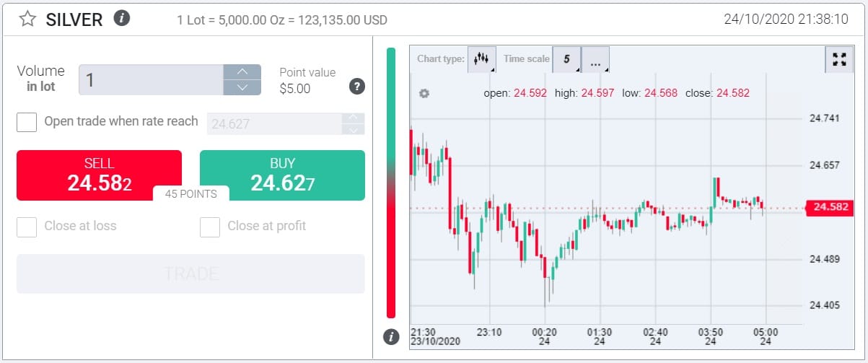The image size is (868, 363).
Task: Open the chart type candlestick selector
Action: (482, 59)
